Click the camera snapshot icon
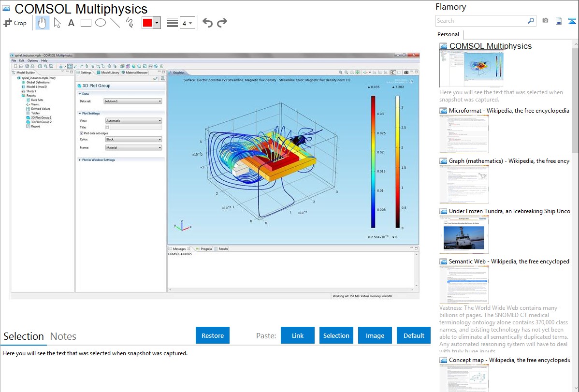 pos(545,21)
